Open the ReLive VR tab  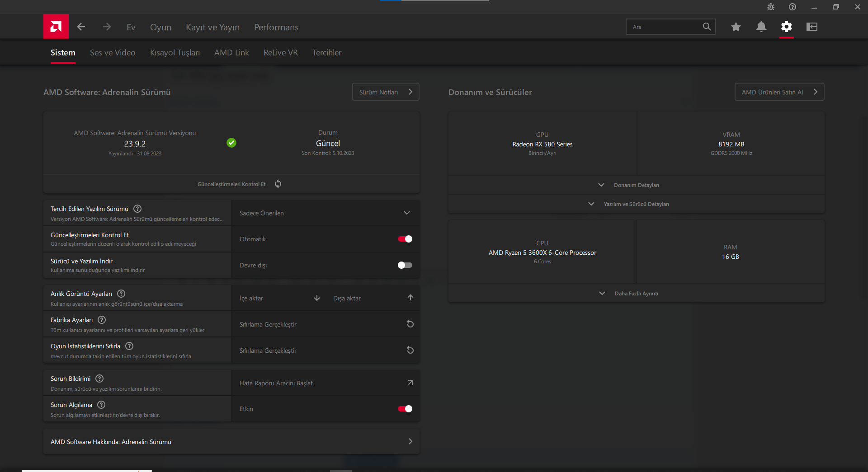point(281,52)
